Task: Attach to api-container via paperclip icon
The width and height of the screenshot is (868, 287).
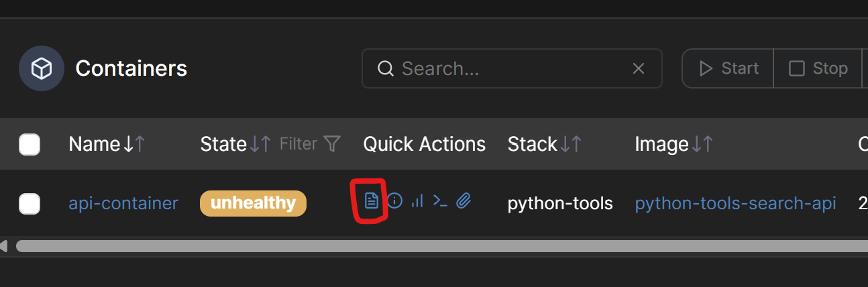Action: tap(464, 200)
